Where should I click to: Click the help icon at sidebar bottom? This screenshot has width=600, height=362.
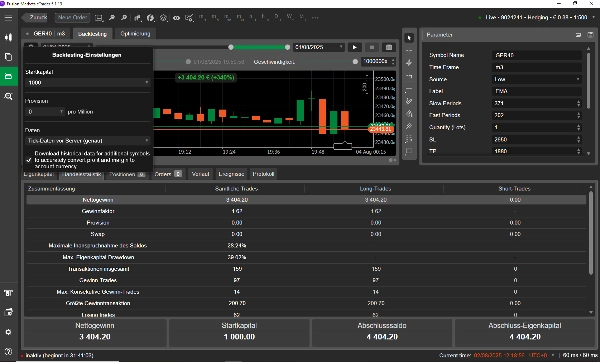pos(8,351)
